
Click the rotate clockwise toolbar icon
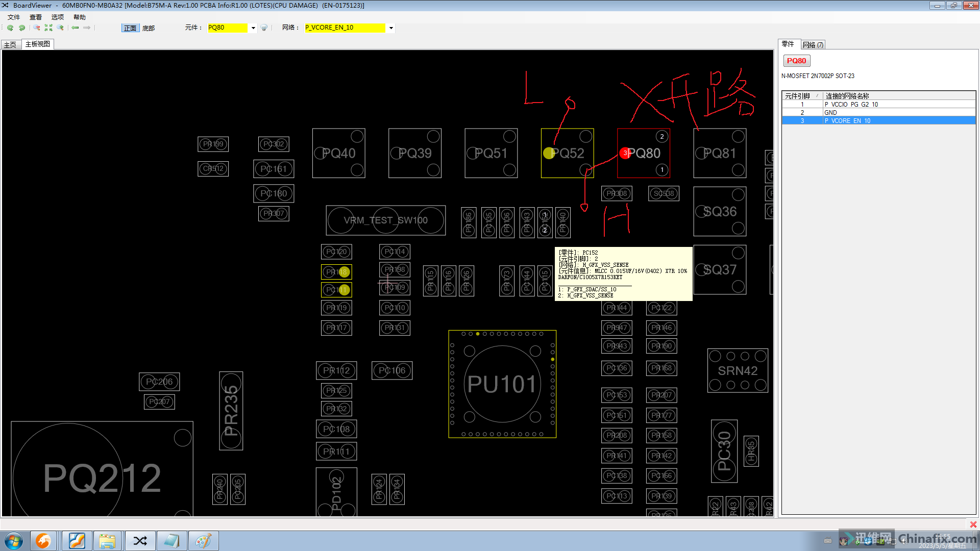click(21, 28)
